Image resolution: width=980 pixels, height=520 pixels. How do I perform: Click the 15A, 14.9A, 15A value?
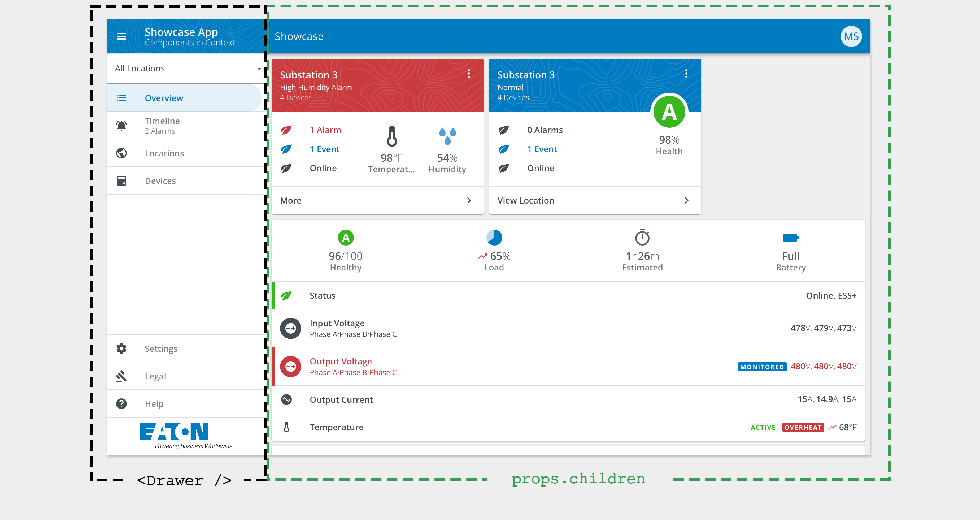pyautogui.click(x=827, y=399)
